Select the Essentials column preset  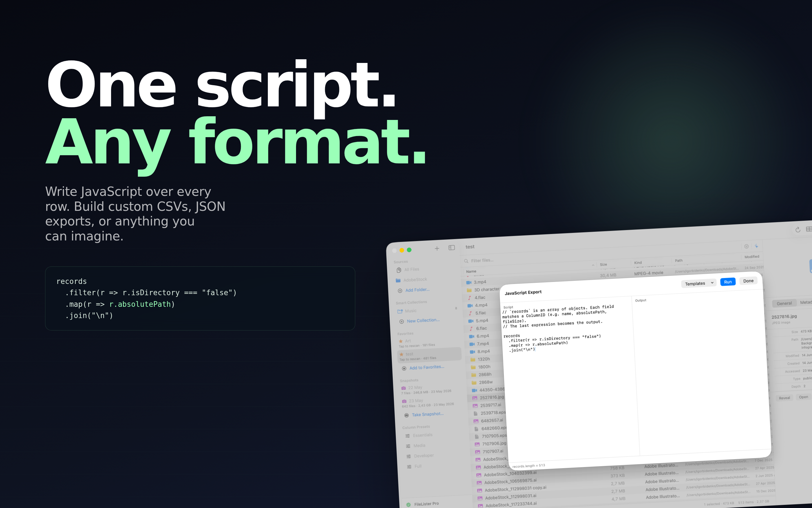point(419,435)
